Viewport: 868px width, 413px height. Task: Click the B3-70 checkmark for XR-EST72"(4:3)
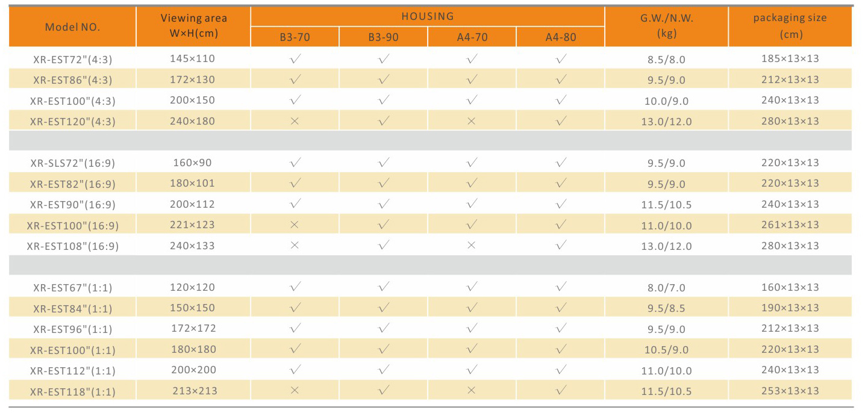tap(295, 59)
